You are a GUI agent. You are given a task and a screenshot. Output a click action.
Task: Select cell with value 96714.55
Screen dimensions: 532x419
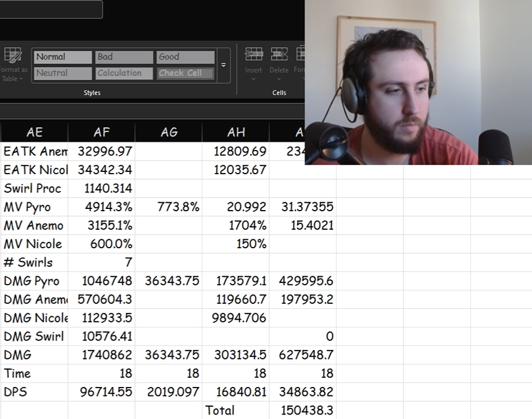pyautogui.click(x=102, y=392)
